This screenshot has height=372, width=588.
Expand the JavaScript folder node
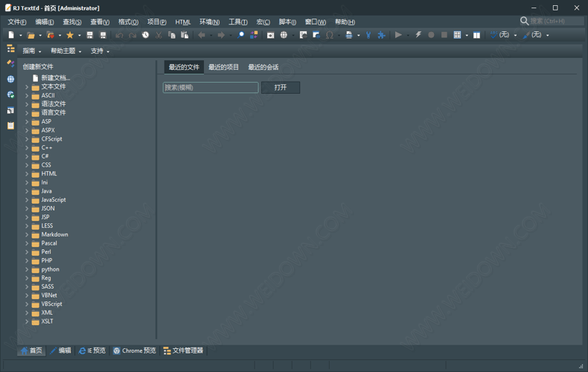coord(27,200)
